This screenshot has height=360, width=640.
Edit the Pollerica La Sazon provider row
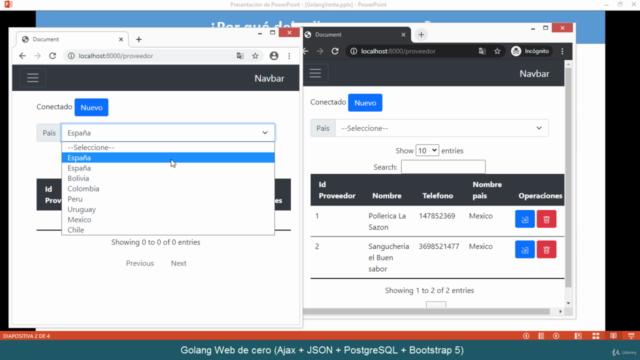click(524, 219)
